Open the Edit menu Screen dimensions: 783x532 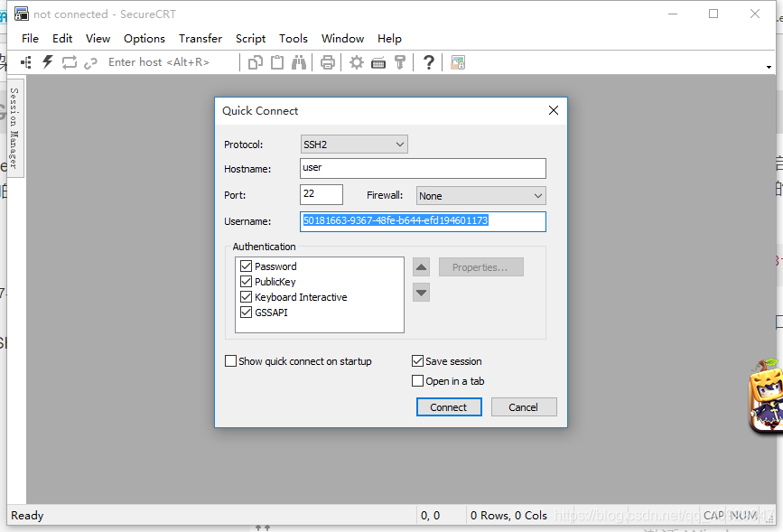pos(62,39)
